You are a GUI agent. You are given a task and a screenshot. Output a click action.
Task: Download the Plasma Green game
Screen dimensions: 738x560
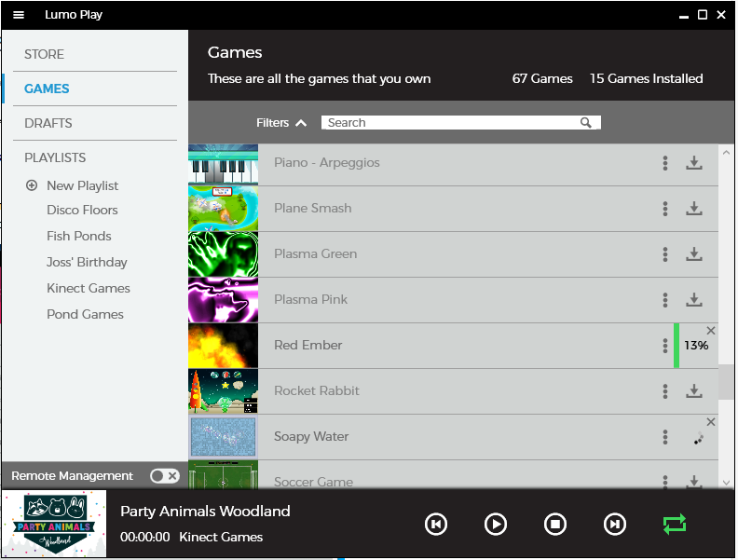pyautogui.click(x=694, y=254)
